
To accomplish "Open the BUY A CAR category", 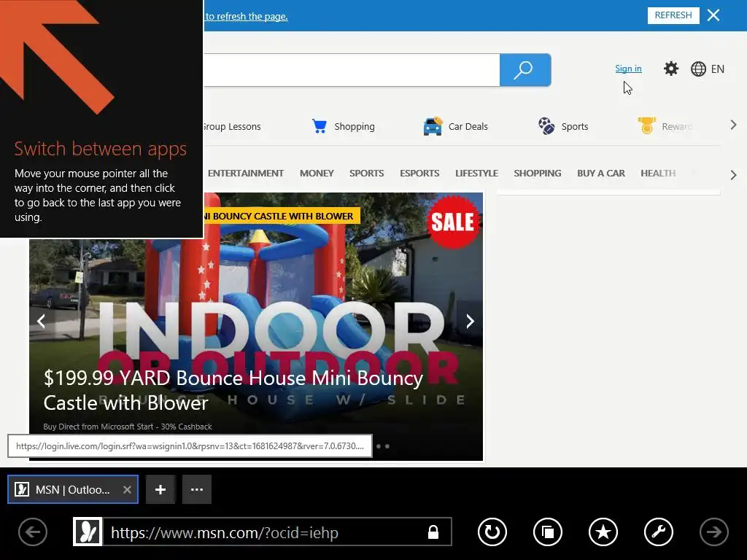I will (601, 174).
